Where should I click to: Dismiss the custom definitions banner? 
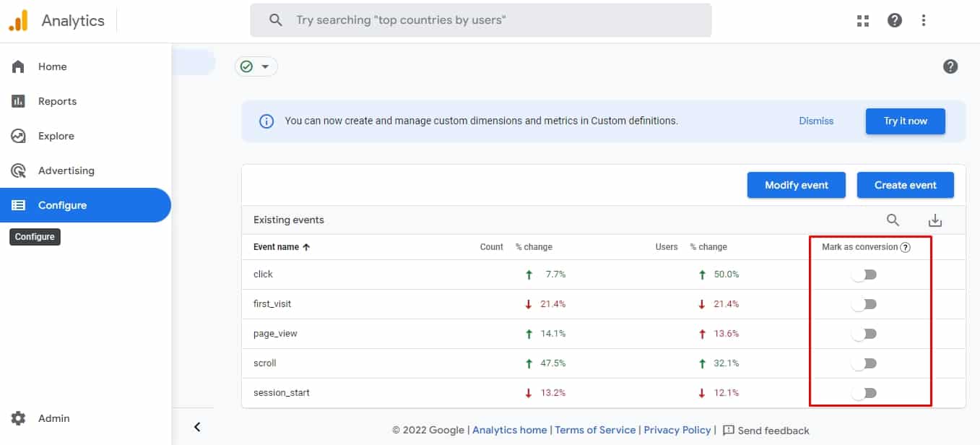pyautogui.click(x=816, y=121)
